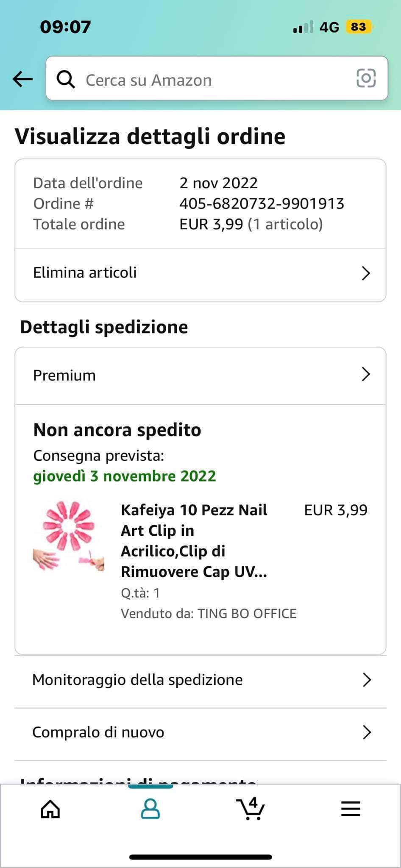The image size is (401, 868).
Task: Tap the battery level indicator
Action: point(358,27)
